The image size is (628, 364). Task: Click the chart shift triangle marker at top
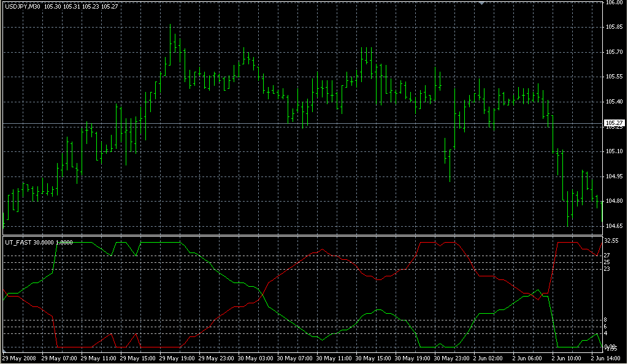(x=481, y=3)
